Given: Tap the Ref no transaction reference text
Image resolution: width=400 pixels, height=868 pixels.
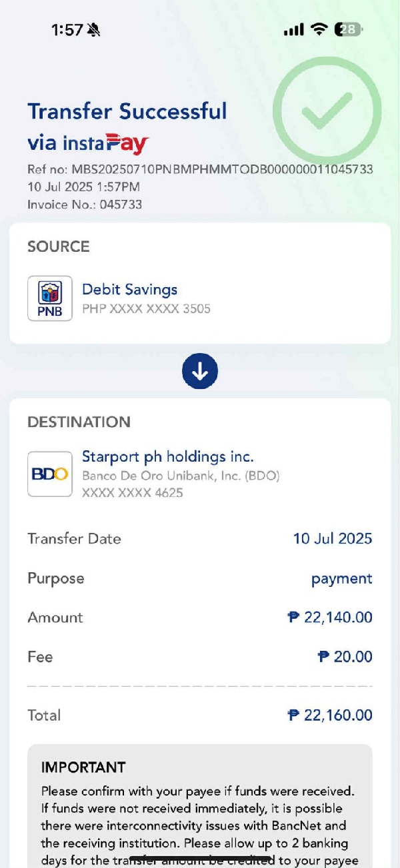Looking at the screenshot, I should click(x=200, y=169).
